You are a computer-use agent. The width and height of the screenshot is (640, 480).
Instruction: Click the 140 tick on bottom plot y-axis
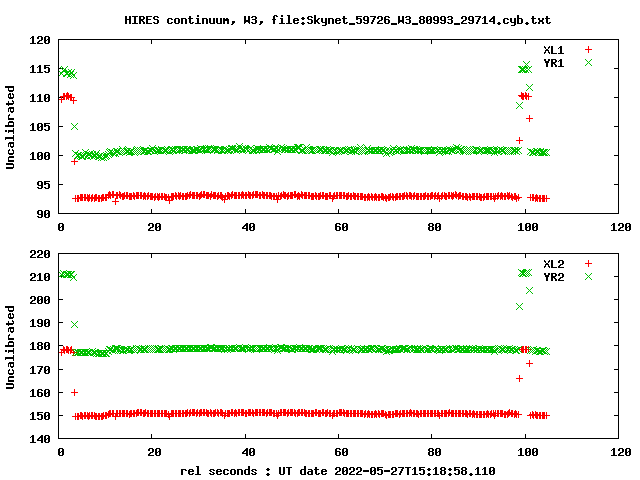tap(40, 439)
